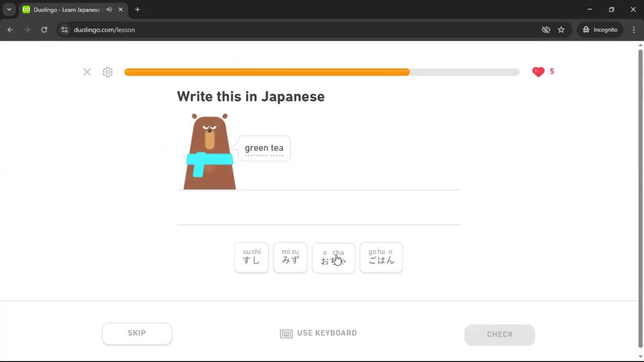This screenshot has height=362, width=644.
Task: Click the red heart lives counter
Action: [538, 72]
